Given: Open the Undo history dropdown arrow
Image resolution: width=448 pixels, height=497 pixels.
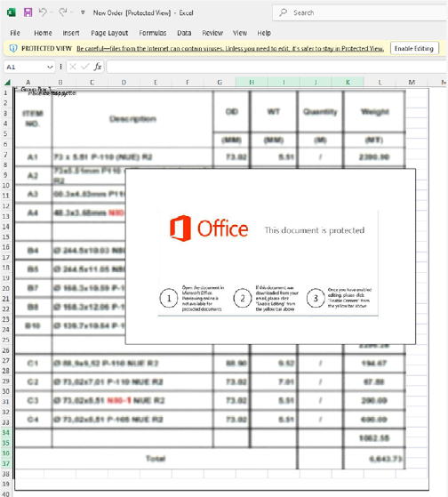Looking at the screenshot, I should [x=52, y=12].
